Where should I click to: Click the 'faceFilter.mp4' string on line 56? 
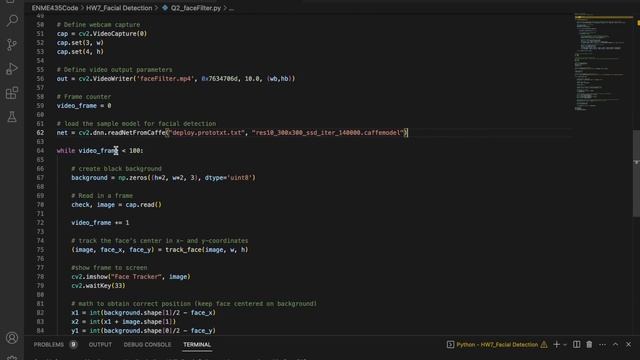click(x=164, y=78)
